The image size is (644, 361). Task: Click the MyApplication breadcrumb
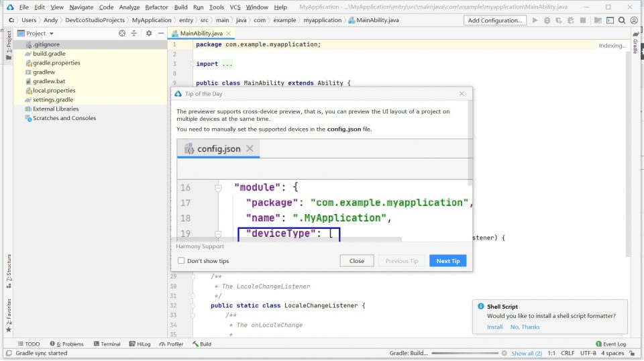coord(152,20)
